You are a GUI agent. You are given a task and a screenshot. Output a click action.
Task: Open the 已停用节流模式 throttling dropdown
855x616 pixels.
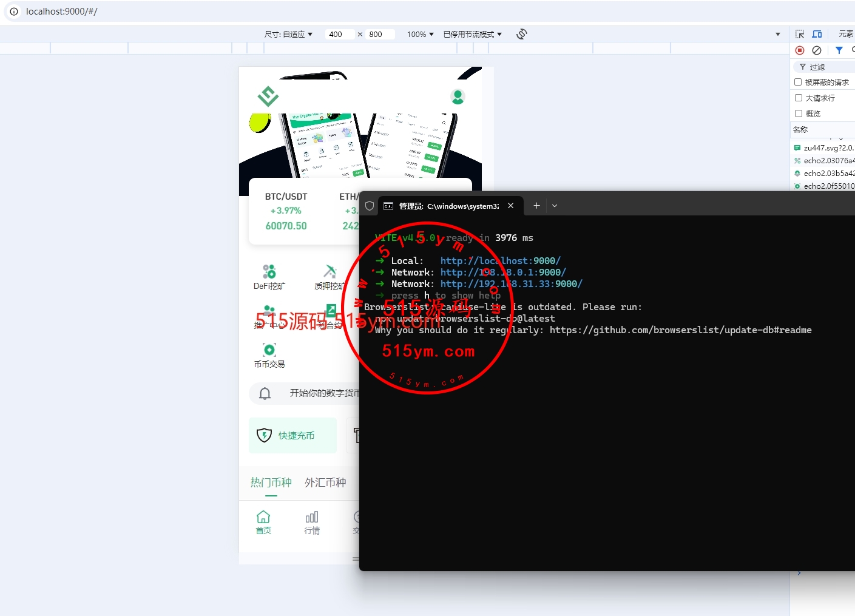pos(472,35)
